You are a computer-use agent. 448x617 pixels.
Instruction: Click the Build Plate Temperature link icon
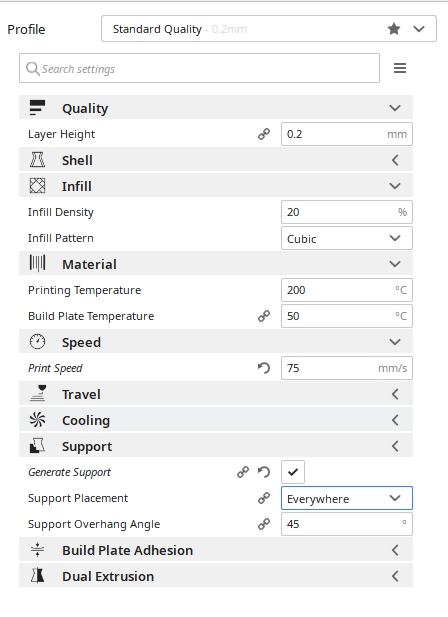[x=264, y=316]
